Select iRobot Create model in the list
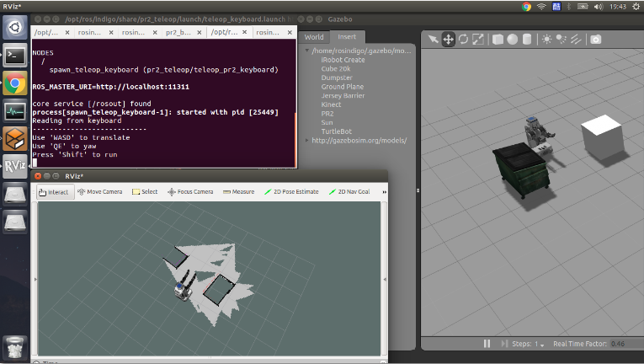Screen dimensions: 644x364 click(343, 60)
